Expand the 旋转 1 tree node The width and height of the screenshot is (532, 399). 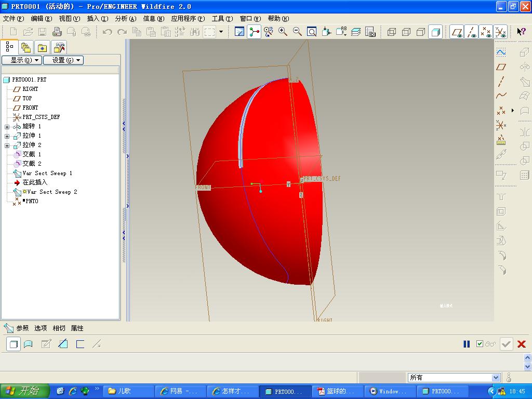tap(7, 127)
